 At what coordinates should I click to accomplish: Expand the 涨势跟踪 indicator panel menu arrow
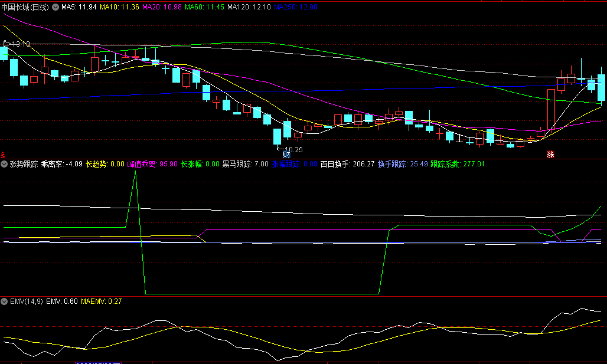coord(4,164)
